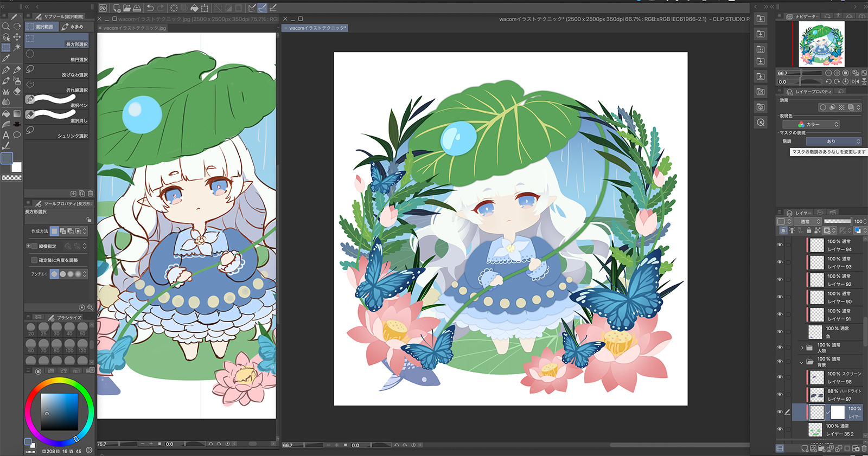This screenshot has width=868, height=456.
Task: Zoom out in Navigator panel
Action: click(828, 73)
